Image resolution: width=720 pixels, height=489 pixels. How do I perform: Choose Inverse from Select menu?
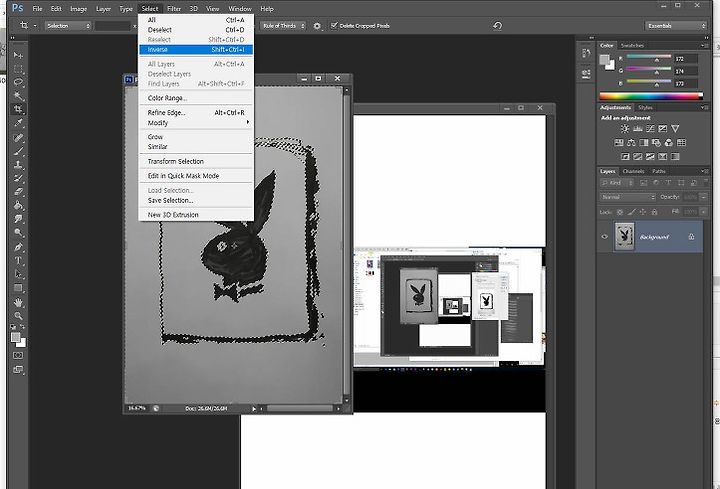tap(196, 50)
